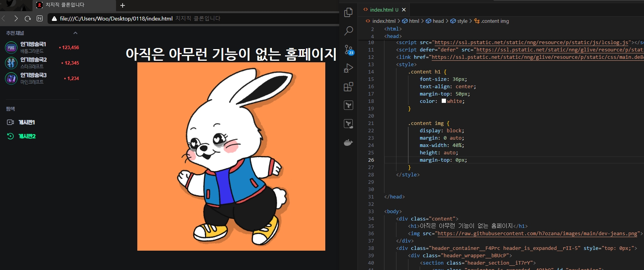
Task: Click the white color swatch on line 18
Action: click(444, 101)
